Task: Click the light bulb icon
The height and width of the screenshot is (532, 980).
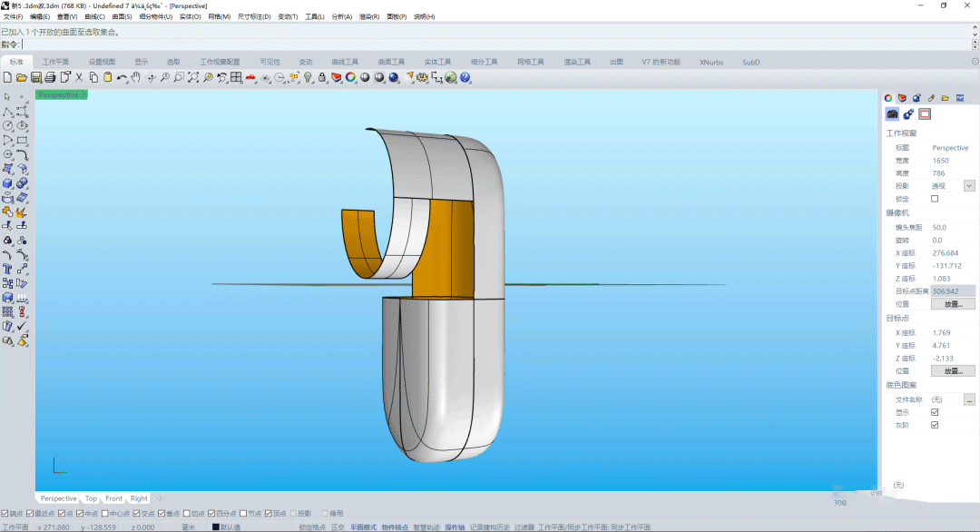Action: click(308, 78)
